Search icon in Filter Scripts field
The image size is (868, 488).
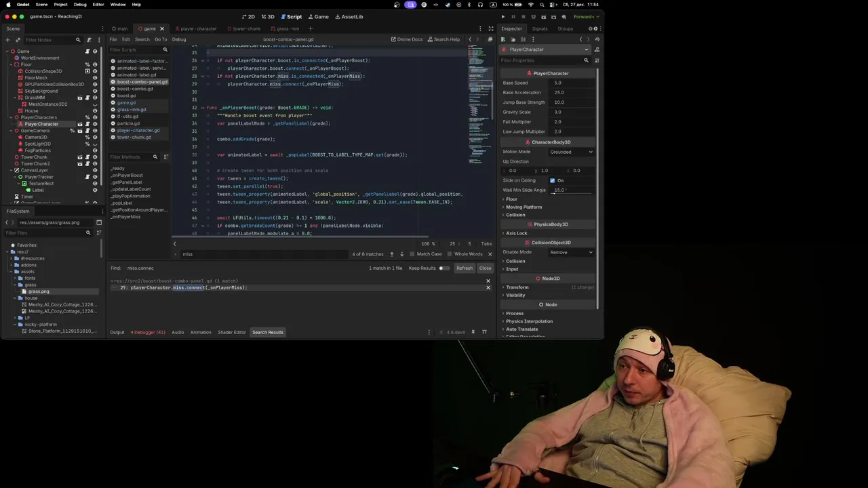165,49
